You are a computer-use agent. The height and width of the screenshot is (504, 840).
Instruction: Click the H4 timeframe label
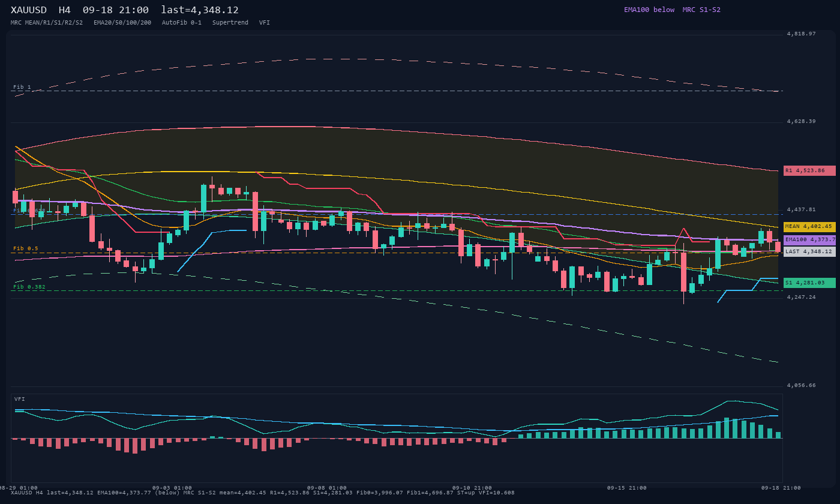(x=65, y=10)
